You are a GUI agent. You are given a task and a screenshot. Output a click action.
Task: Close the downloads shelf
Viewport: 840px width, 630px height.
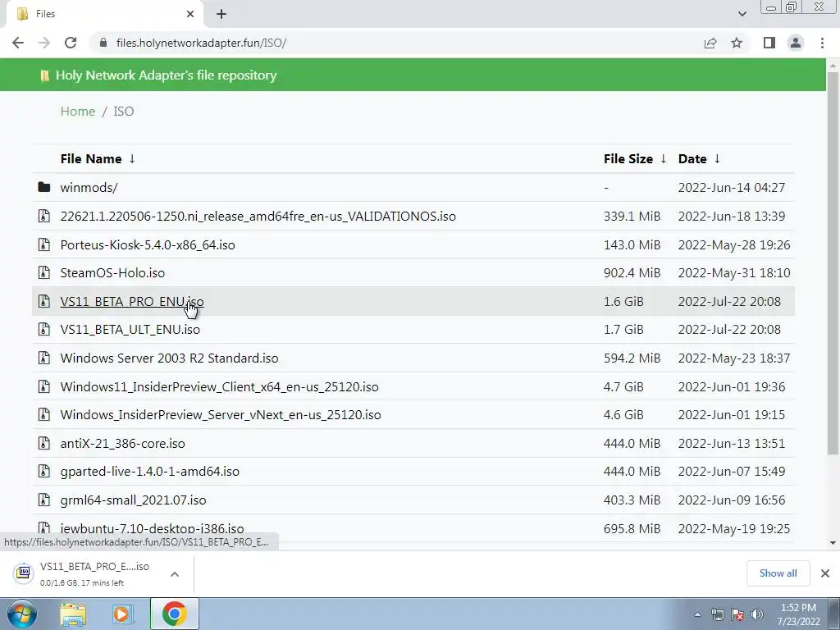(825, 573)
